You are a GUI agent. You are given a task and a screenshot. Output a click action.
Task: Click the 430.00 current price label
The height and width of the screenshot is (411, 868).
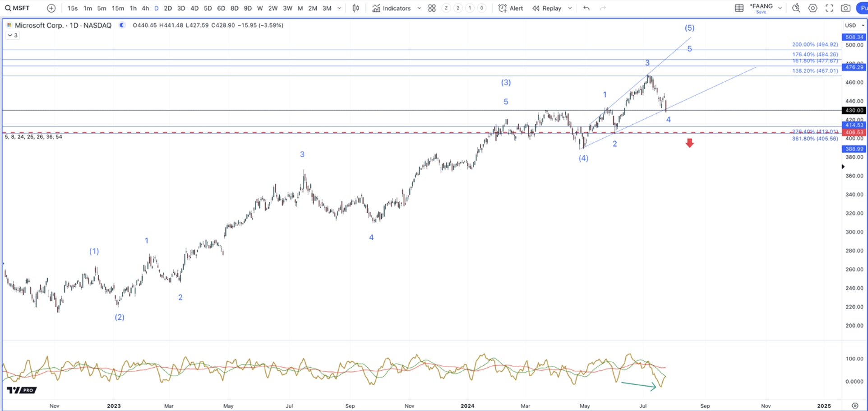[854, 110]
